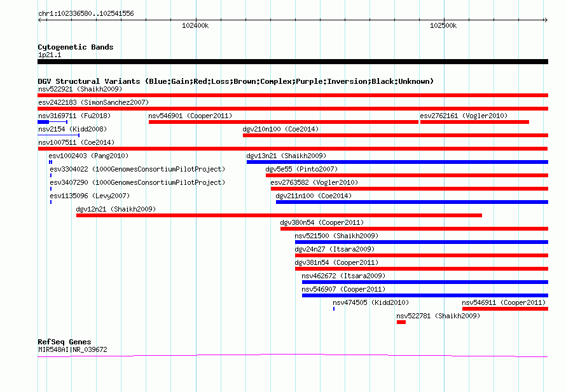
Task: Click the nsv546901 (Cooper2011) label
Action: [x=190, y=116]
